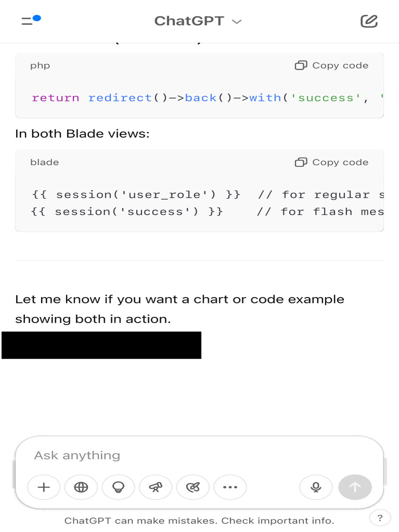
Task: Toggle the lightbulb reasoning option
Action: (118, 487)
